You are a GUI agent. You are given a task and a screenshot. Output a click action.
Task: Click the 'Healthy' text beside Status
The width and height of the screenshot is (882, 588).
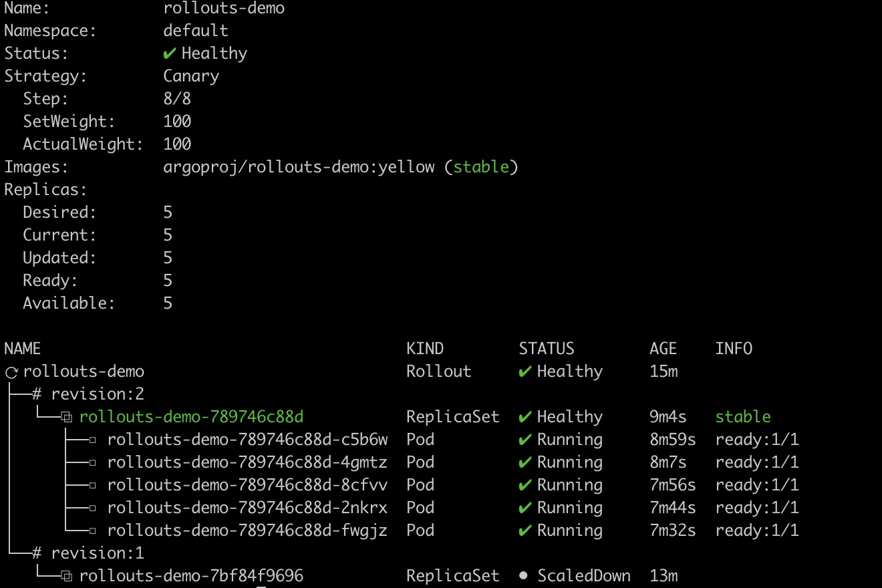(214, 53)
